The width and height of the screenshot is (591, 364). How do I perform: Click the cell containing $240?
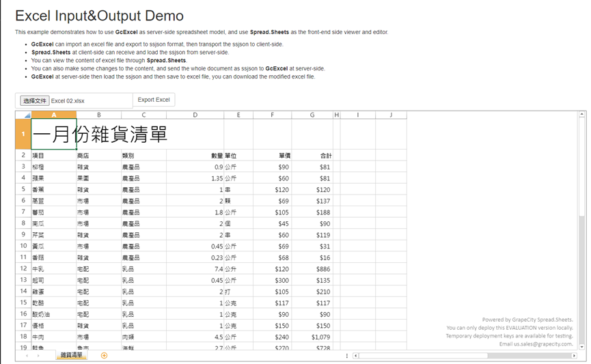[272, 337]
